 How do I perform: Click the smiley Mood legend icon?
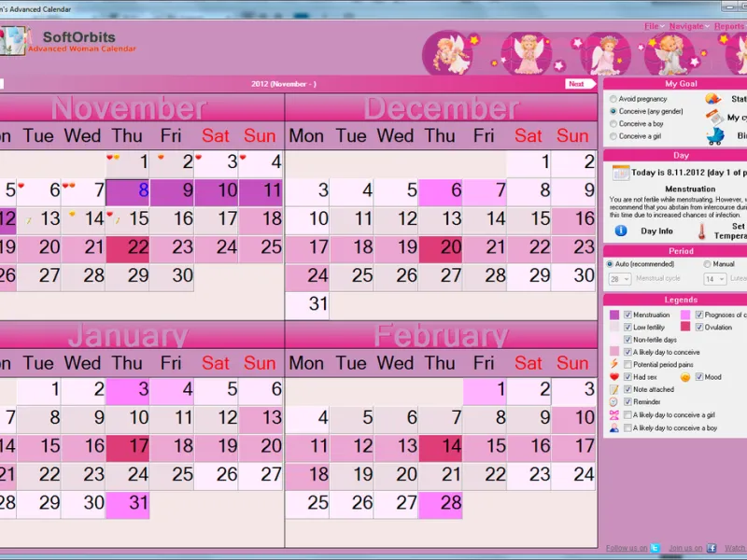(685, 377)
